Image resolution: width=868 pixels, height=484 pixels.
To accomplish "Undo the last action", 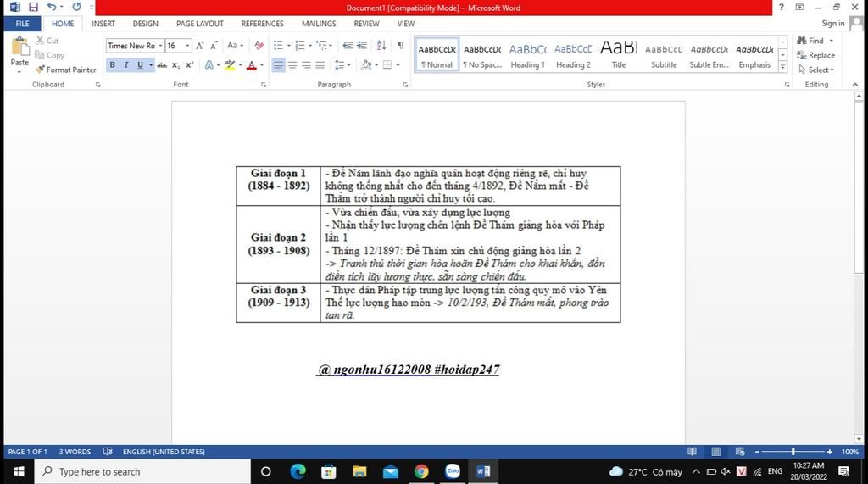I will click(52, 7).
